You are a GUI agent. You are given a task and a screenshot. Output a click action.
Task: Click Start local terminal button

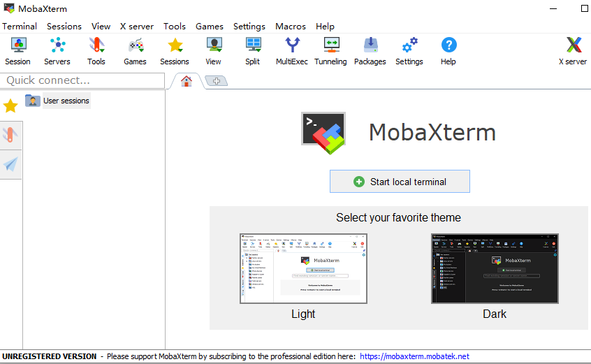tap(400, 181)
